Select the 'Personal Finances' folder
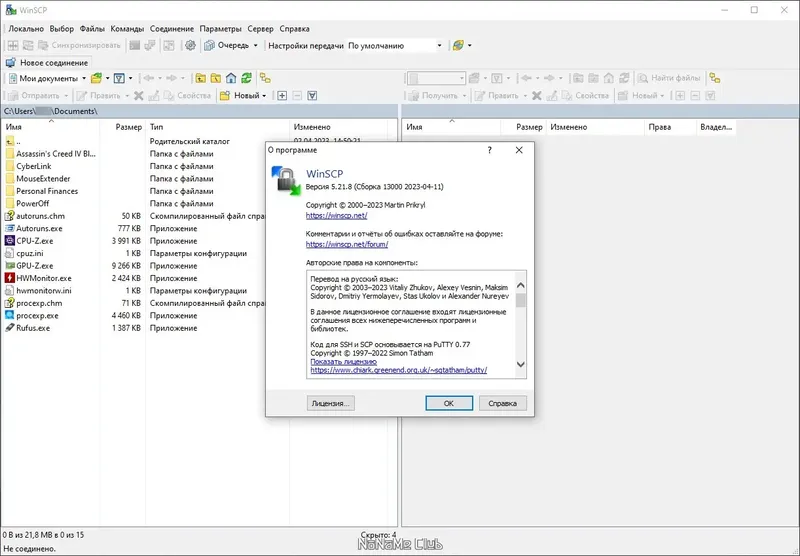Viewport: 800px width, 556px height. [x=47, y=191]
